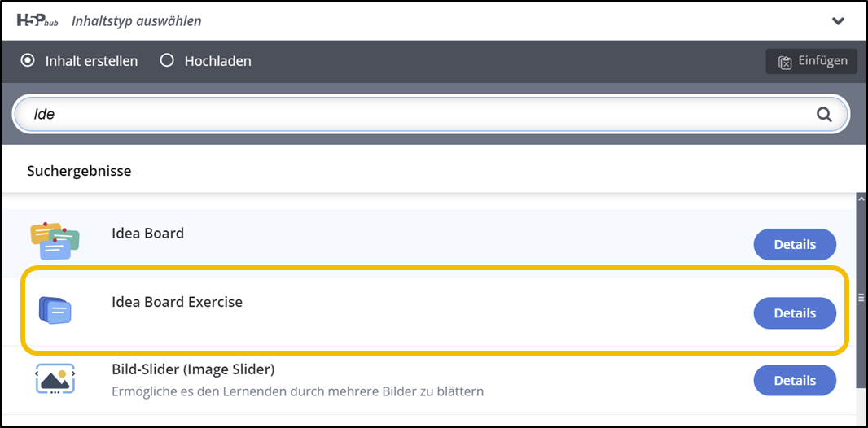Viewport: 868px width, 428px height.
Task: Focus the search field containing "Ide"
Action: pos(407,115)
